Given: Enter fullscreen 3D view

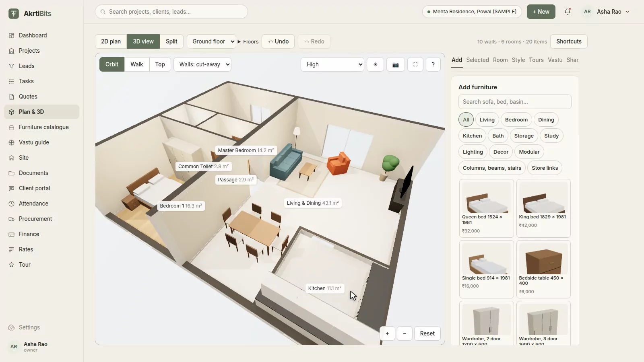Looking at the screenshot, I should click(x=415, y=64).
